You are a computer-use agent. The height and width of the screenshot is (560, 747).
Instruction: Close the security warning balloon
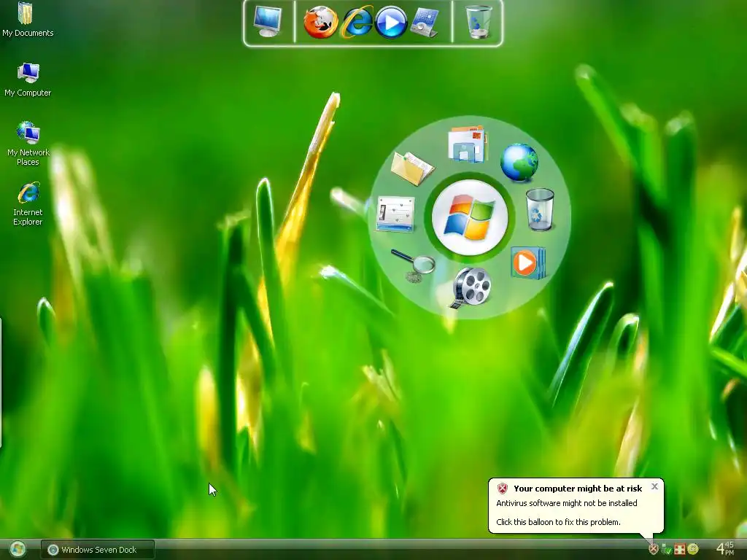click(x=654, y=486)
